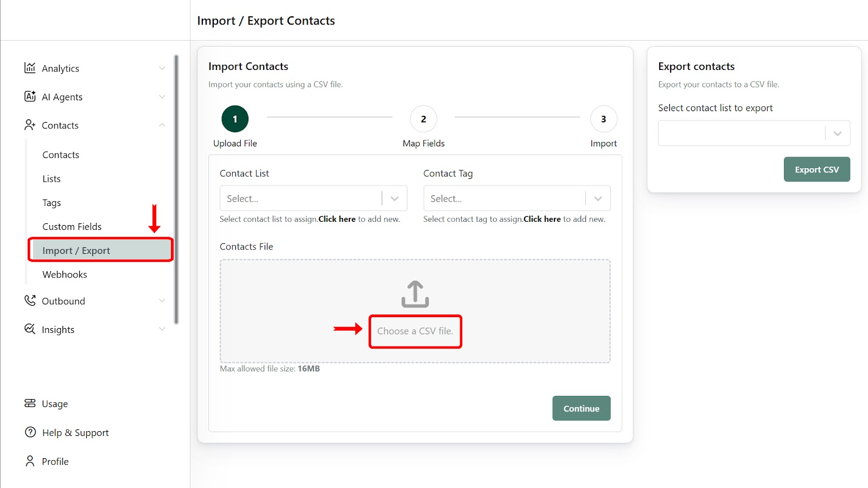Click the Analytics chart icon

[x=30, y=68]
